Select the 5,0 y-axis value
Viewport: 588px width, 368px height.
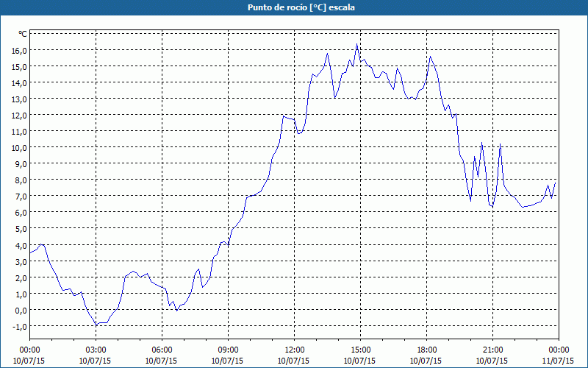tap(21, 229)
